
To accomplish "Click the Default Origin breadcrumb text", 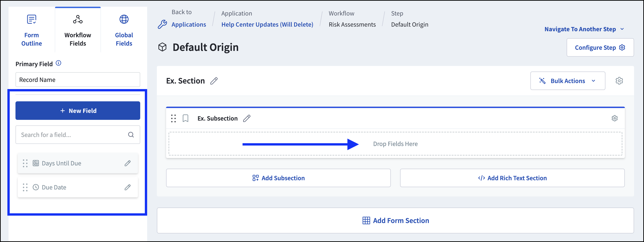I will coord(410,25).
